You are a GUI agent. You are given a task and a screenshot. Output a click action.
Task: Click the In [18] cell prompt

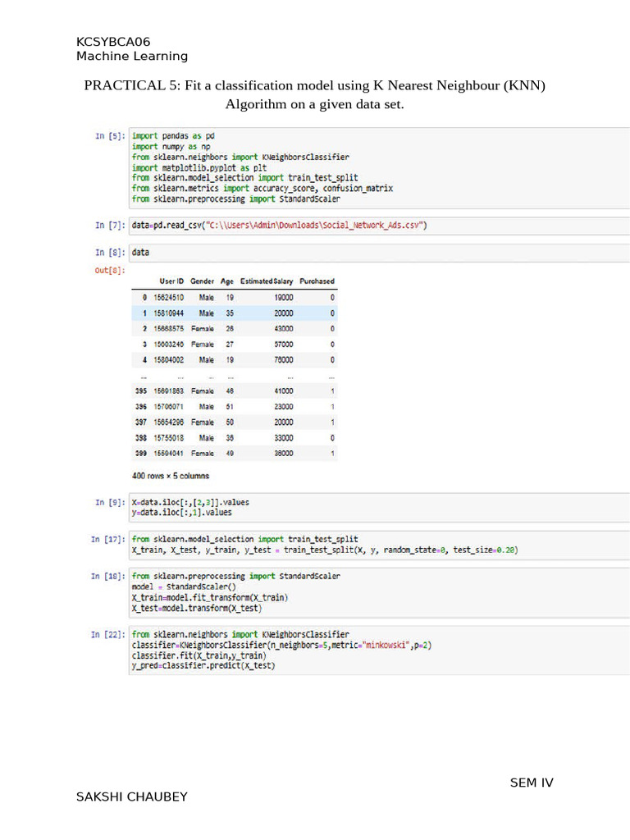107,577
